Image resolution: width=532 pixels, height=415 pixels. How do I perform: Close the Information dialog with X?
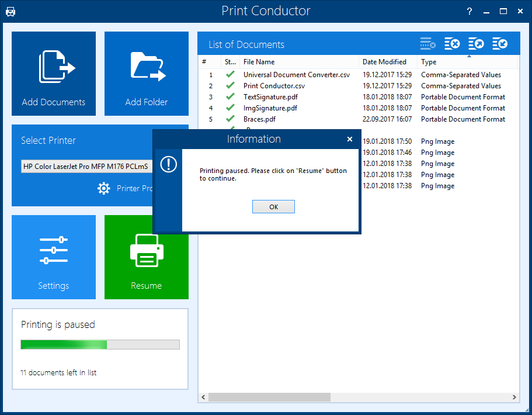point(350,139)
